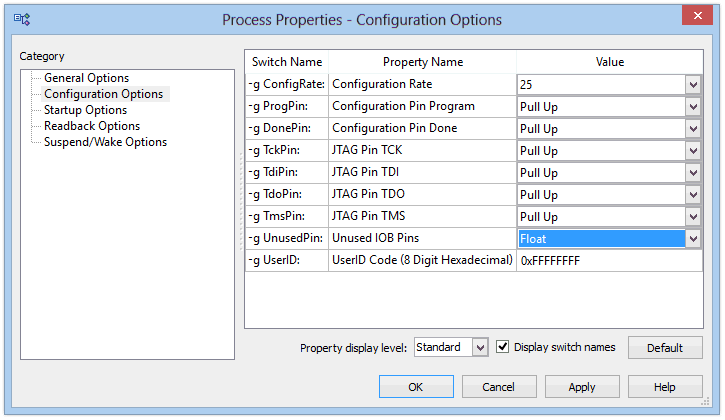Click the OK button
This screenshot has width=725, height=420.
pos(416,387)
